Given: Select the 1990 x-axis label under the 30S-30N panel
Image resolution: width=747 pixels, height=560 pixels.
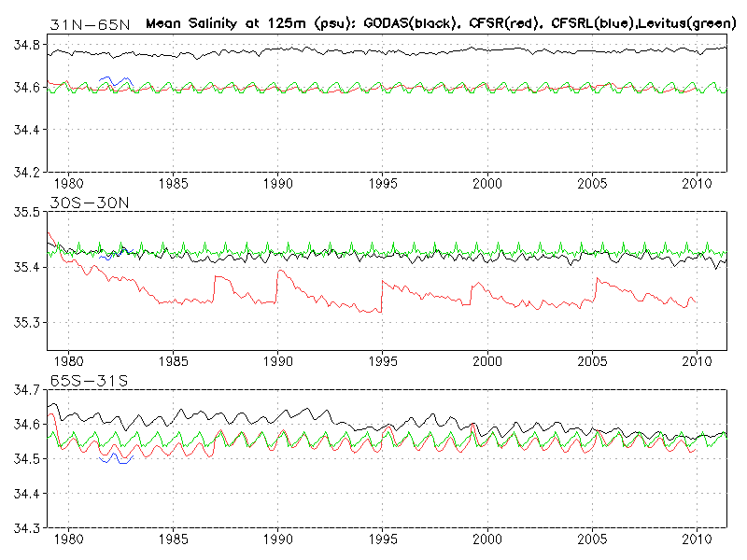Looking at the screenshot, I should pos(278,362).
